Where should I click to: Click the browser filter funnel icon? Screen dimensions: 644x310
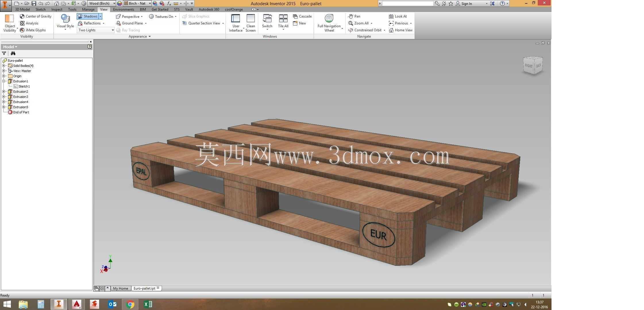[4, 53]
